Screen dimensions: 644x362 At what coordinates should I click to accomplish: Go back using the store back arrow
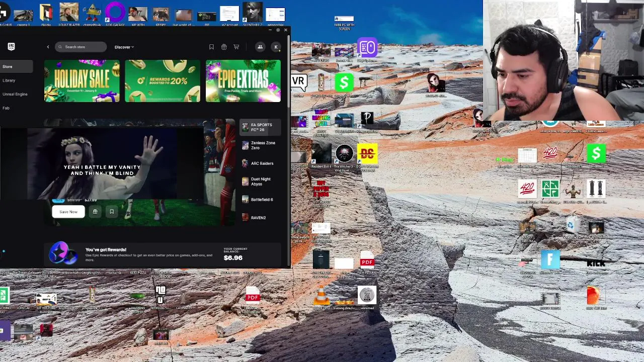(48, 47)
